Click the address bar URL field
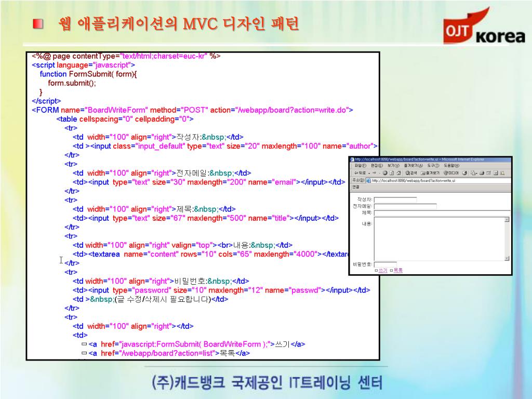532x399 pixels. tap(439, 181)
